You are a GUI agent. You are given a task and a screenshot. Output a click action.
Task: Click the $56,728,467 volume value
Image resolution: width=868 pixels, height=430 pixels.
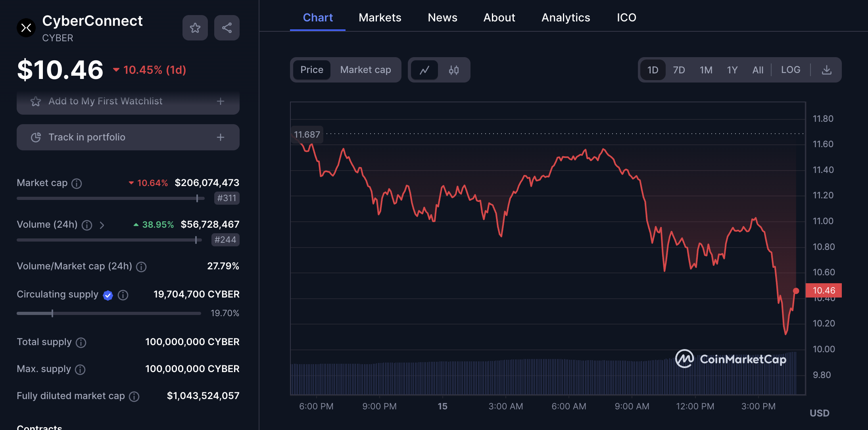coord(210,224)
